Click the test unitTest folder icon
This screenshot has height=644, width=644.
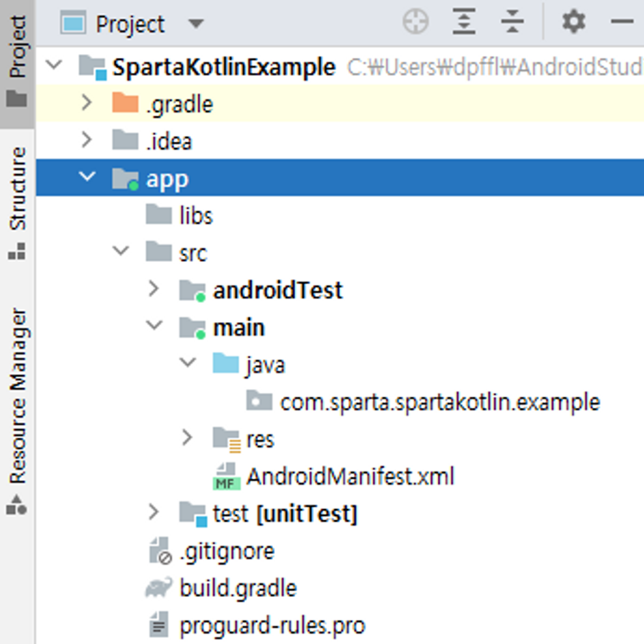click(193, 514)
